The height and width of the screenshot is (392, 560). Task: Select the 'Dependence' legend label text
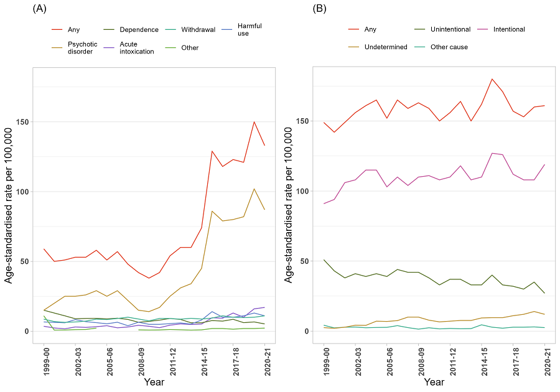coord(139,30)
